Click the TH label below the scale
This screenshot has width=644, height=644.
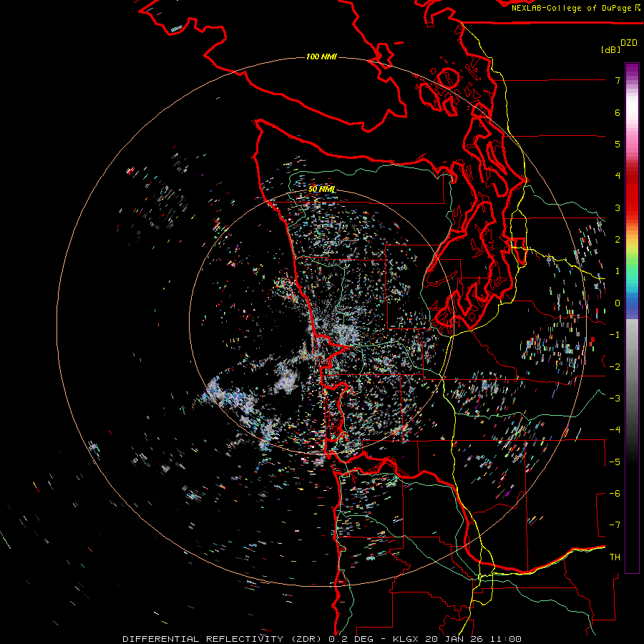[x=615, y=557]
